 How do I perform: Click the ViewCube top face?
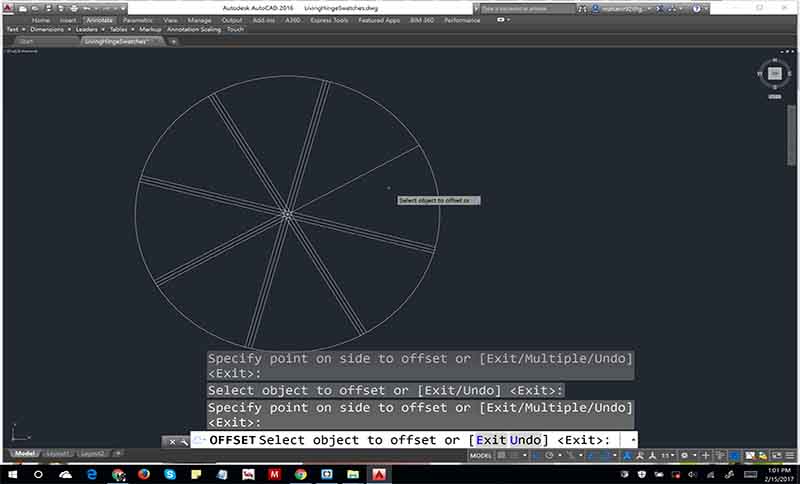point(774,73)
